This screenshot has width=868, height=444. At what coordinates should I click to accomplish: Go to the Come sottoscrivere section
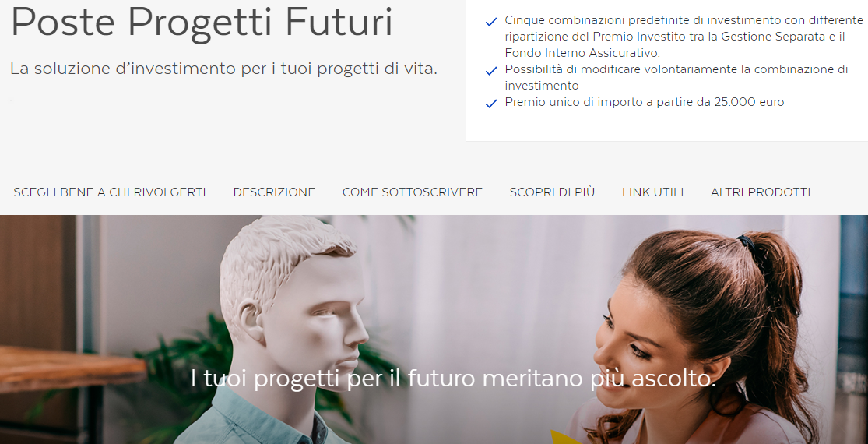413,192
